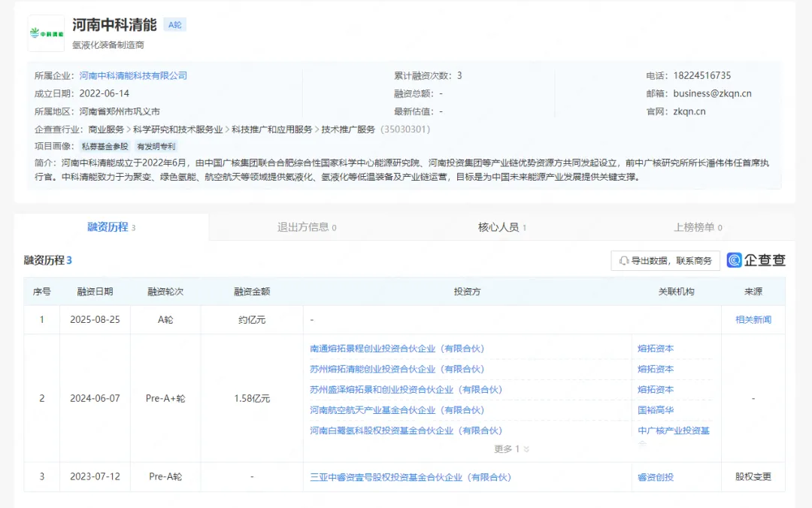Open 河南中科清能科技有限公司 company link
812x508 pixels.
[x=133, y=76]
